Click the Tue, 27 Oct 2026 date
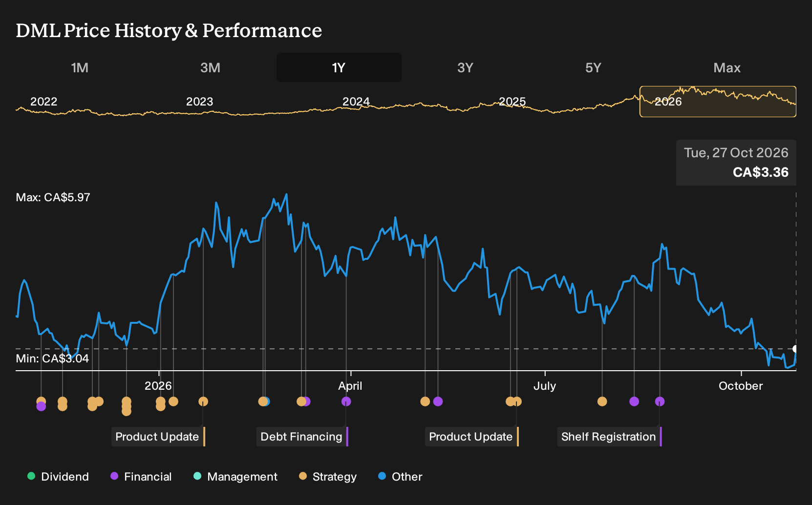This screenshot has width=812, height=505. click(x=736, y=153)
